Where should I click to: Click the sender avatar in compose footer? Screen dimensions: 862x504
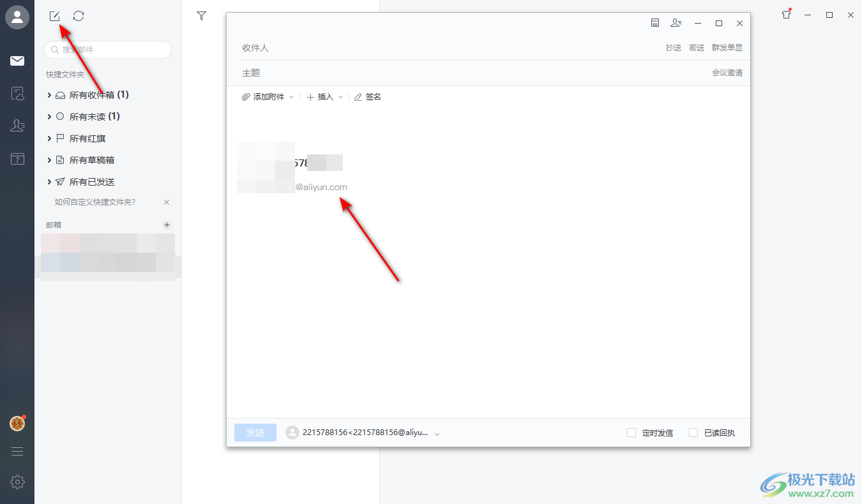tap(292, 433)
